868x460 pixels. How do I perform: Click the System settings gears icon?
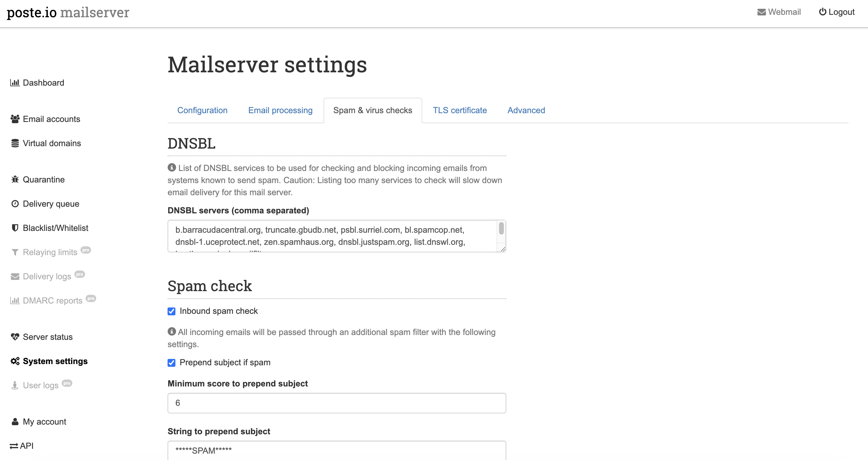click(x=15, y=361)
